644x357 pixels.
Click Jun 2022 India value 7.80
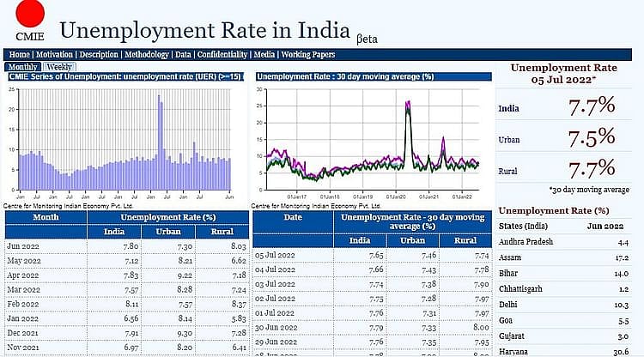click(131, 246)
